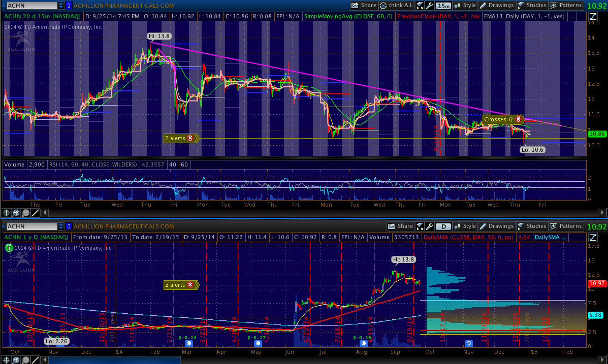Toggle the lower chart scale curve icon
This screenshot has height=364, width=608.
point(592,237)
